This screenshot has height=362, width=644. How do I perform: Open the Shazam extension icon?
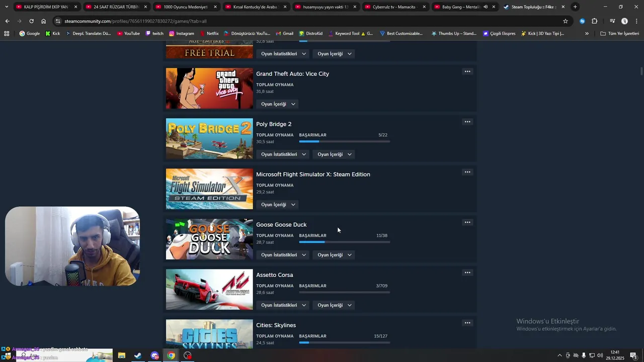(x=582, y=21)
